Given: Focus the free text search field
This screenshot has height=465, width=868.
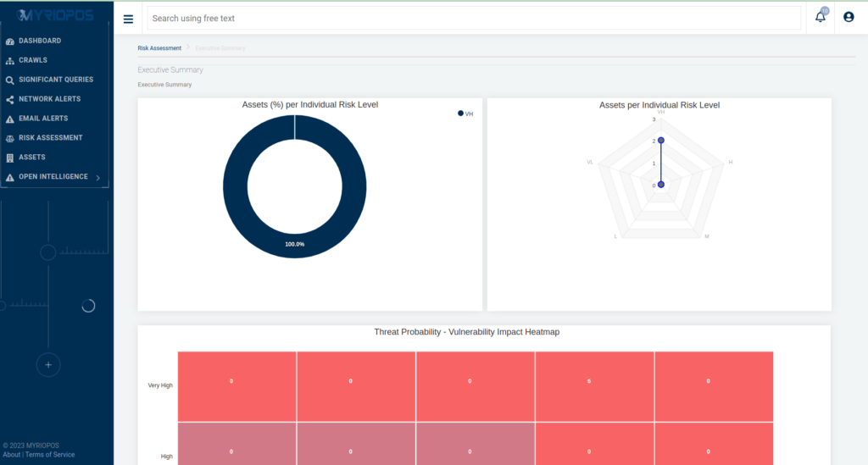Looking at the screenshot, I should [474, 19].
